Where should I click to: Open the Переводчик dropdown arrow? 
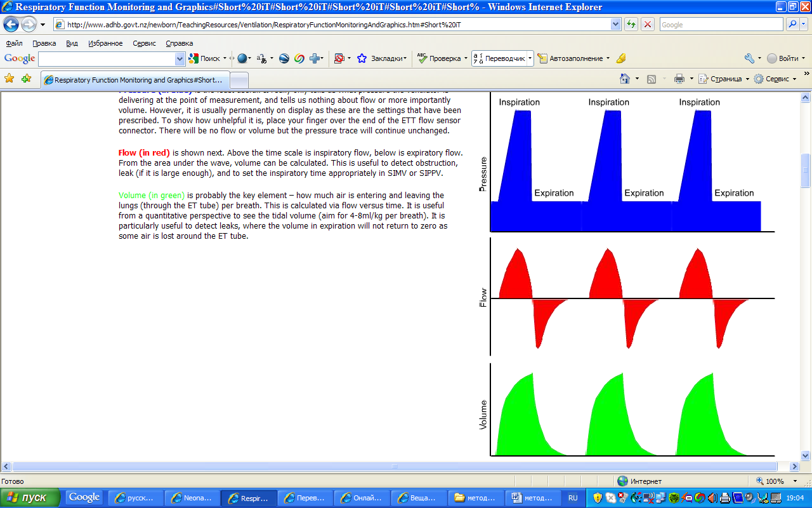pos(530,58)
